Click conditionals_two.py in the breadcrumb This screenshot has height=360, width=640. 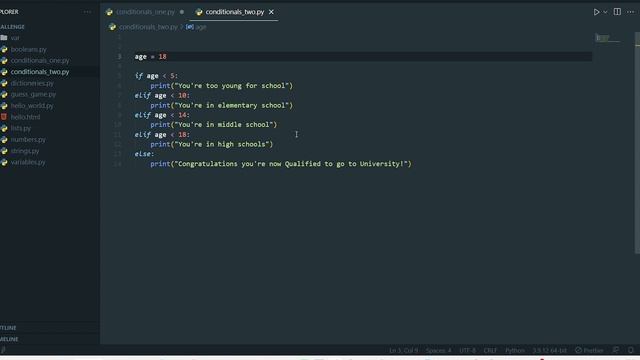pyautogui.click(x=148, y=27)
